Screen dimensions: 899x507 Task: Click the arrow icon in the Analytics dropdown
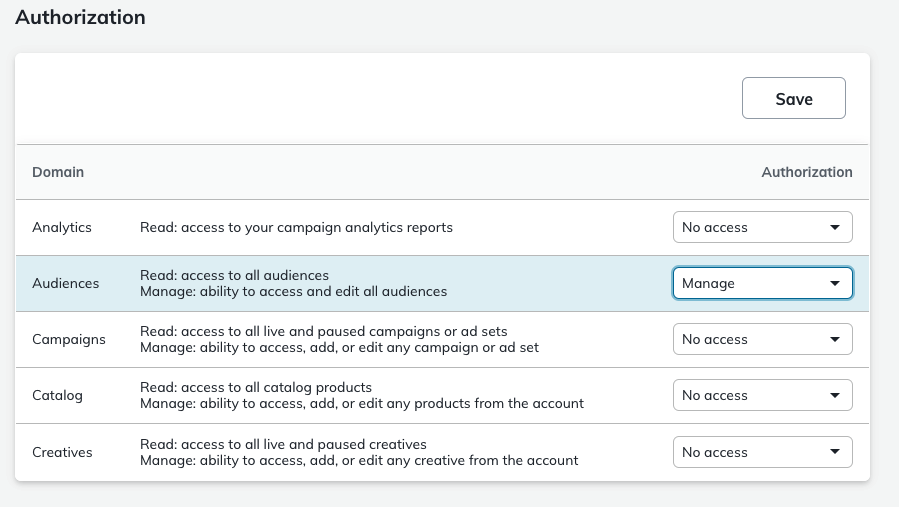(835, 227)
